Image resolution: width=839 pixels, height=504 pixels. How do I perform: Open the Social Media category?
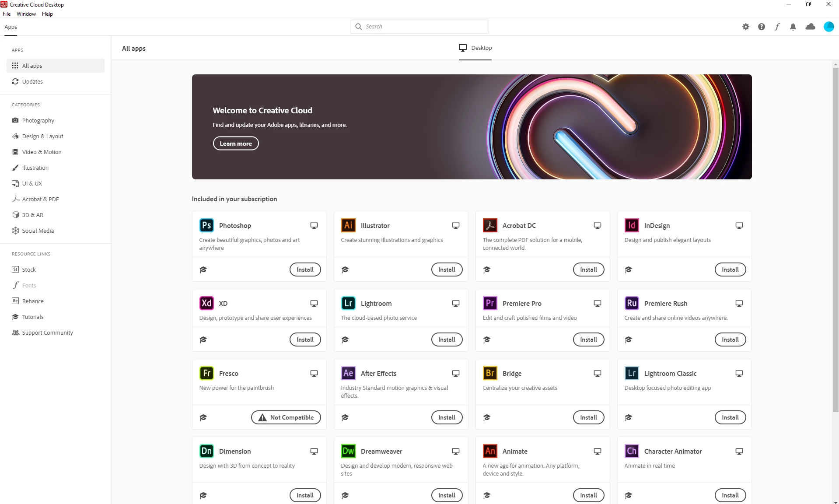(56, 231)
